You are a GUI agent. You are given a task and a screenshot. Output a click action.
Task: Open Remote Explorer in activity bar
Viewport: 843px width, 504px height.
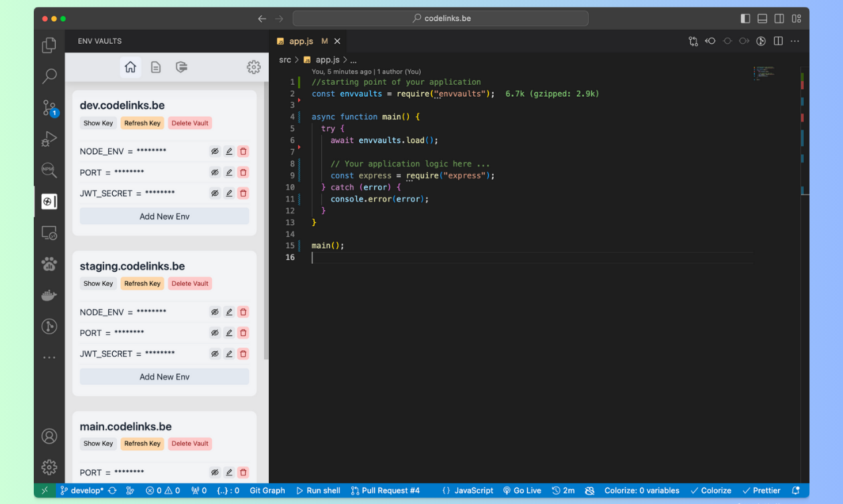click(x=49, y=233)
